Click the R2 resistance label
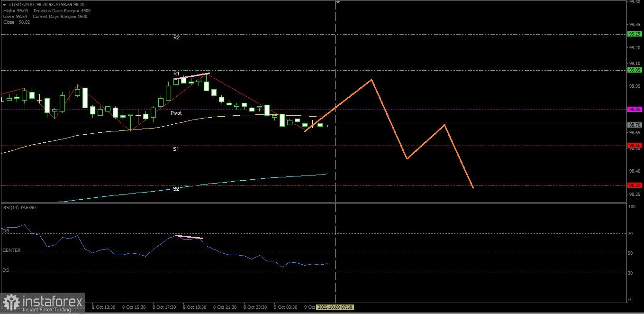644x314 pixels. click(176, 37)
